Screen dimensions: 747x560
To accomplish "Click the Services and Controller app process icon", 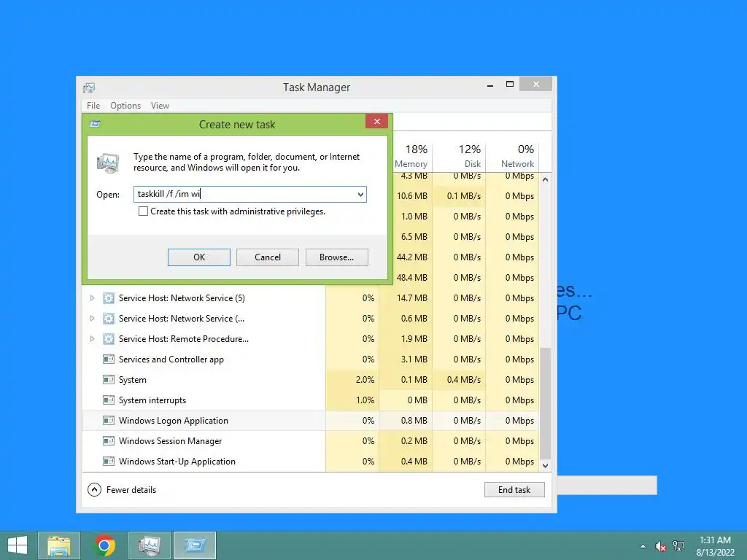I will point(109,359).
